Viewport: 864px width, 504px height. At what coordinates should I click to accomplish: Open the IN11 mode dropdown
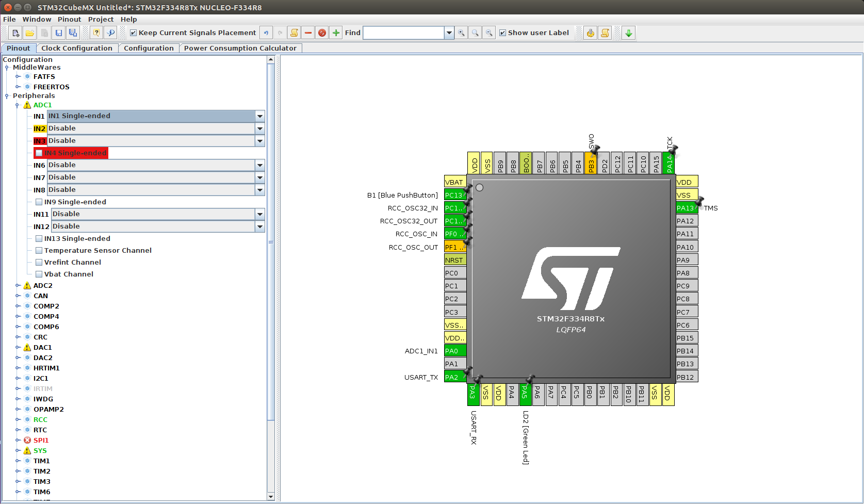click(x=260, y=214)
